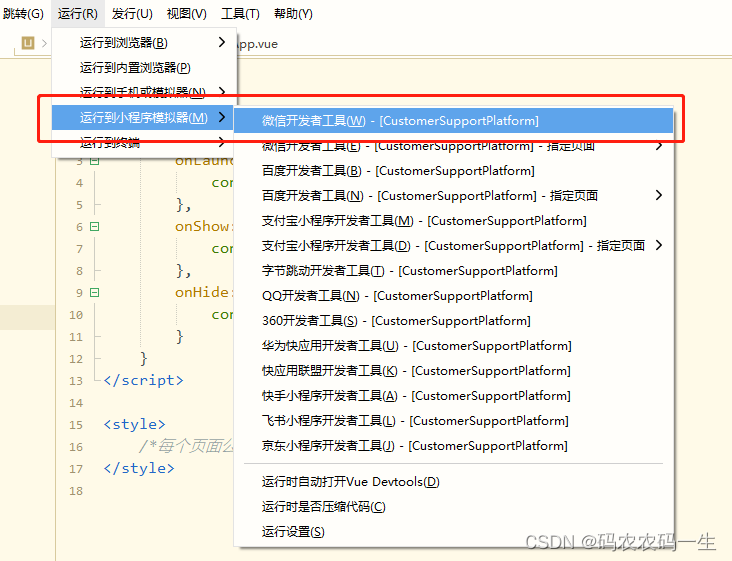Expand arrow of 百度开发者工具(N) 指定页面

[659, 195]
